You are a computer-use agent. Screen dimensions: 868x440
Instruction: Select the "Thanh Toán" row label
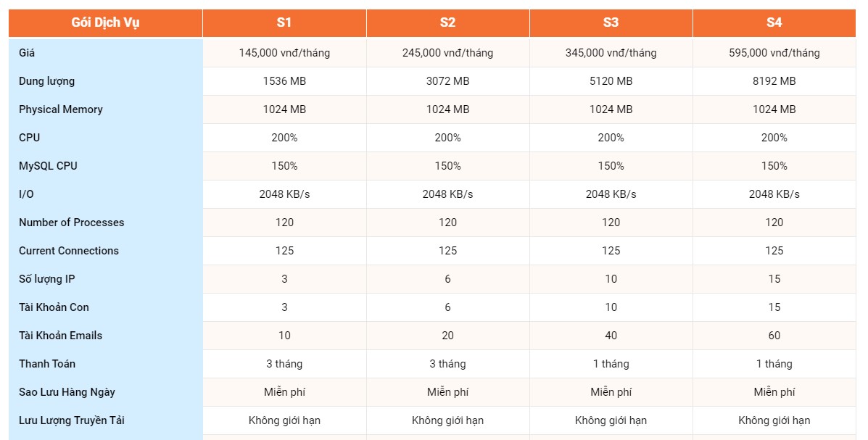click(47, 364)
